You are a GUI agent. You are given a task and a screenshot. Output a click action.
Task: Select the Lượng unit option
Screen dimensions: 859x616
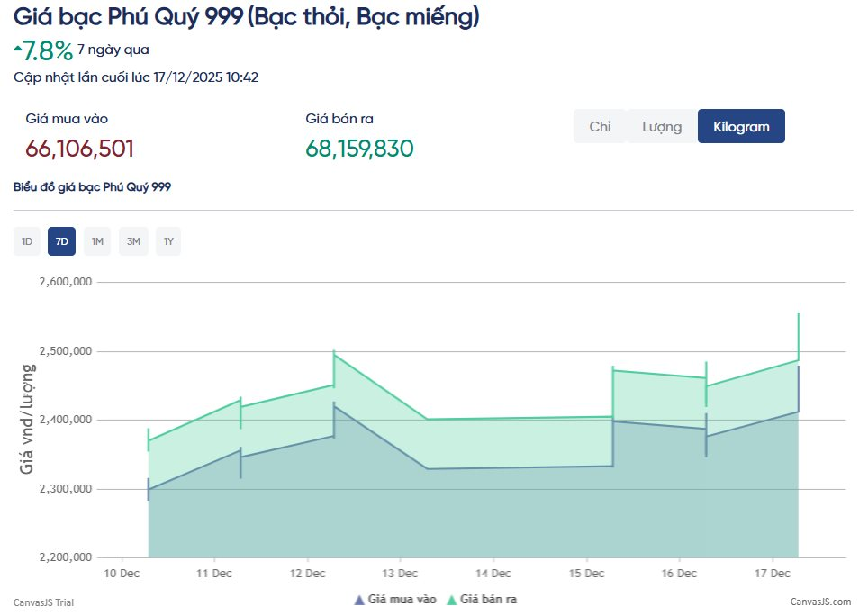click(x=662, y=126)
